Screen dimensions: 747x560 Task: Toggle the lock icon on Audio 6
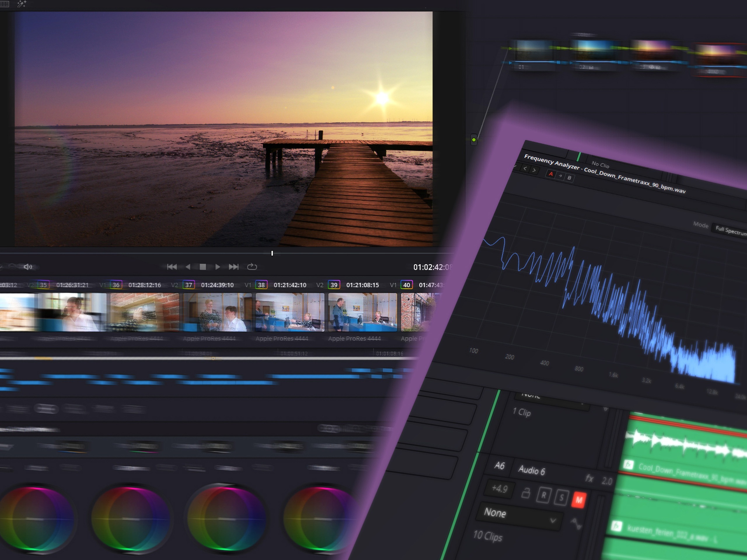526,493
